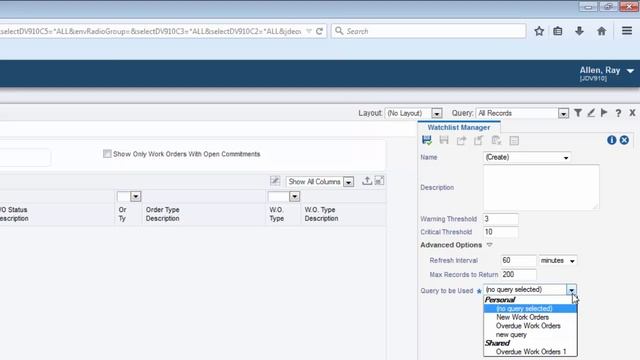Click the Description text area
Screen dimensions: 640x360
(x=541, y=187)
